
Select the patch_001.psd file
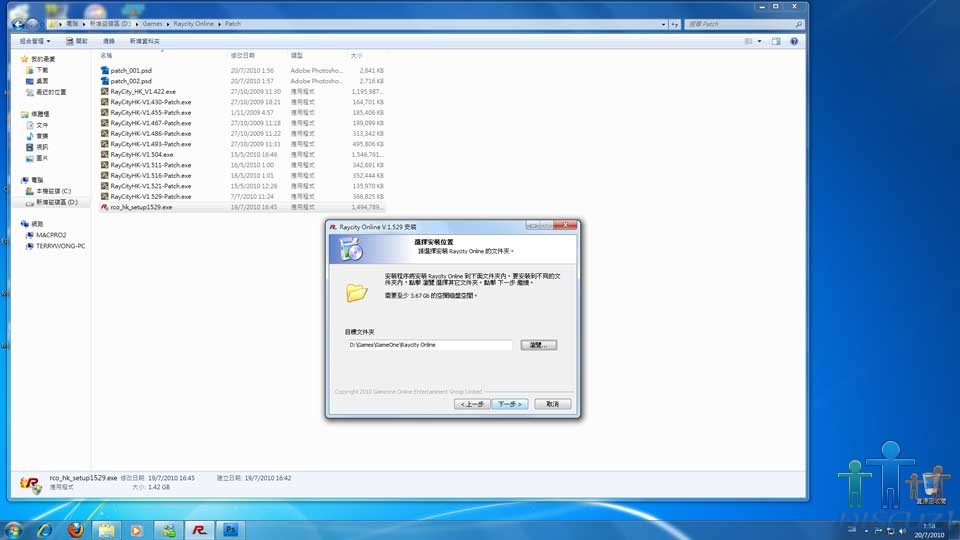tap(130, 70)
